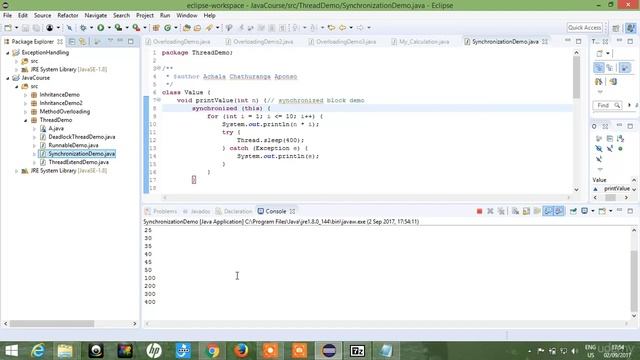The width and height of the screenshot is (640, 360).
Task: Open the Open Console dropdown arrow
Action: pos(611,211)
